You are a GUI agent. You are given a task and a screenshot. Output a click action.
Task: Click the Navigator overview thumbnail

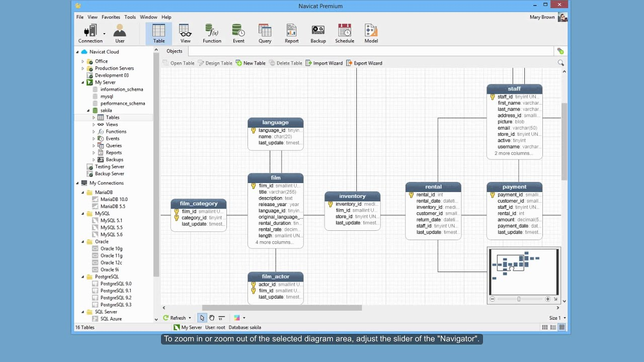point(523,271)
